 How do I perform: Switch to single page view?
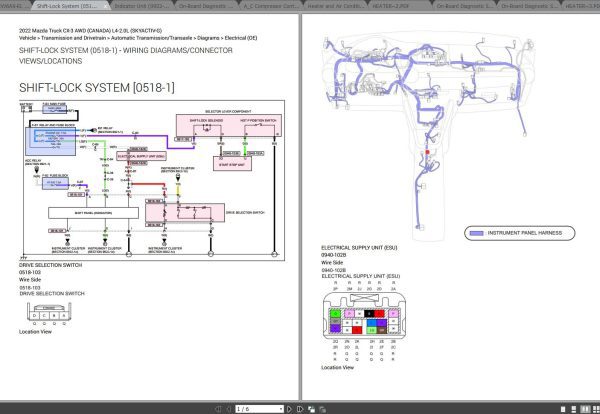coord(563,409)
